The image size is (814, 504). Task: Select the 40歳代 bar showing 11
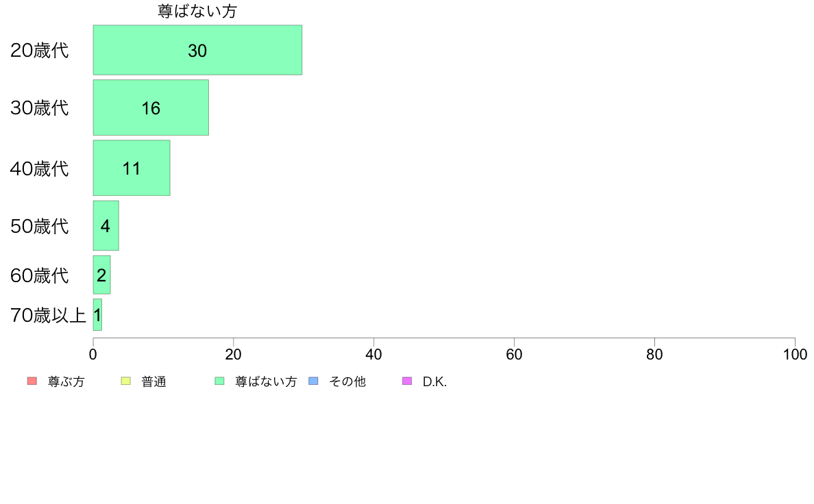[132, 168]
